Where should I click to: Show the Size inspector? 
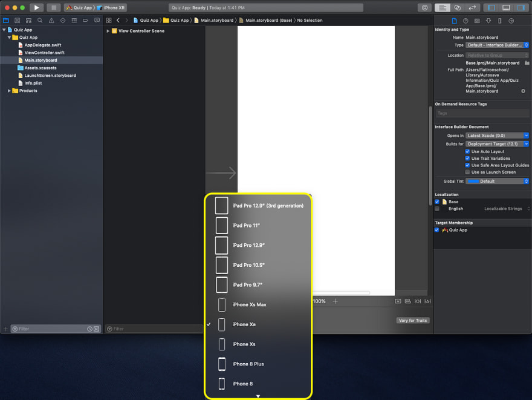tap(500, 21)
